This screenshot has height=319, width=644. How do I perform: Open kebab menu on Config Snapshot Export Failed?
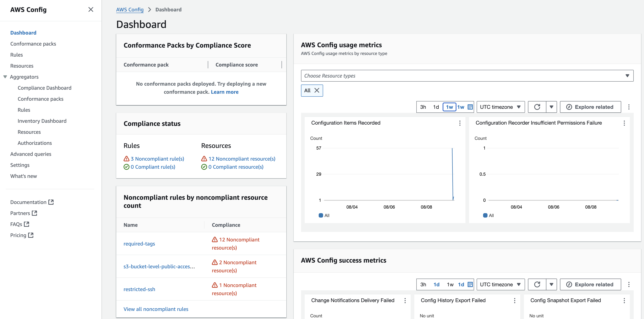pyautogui.click(x=624, y=300)
